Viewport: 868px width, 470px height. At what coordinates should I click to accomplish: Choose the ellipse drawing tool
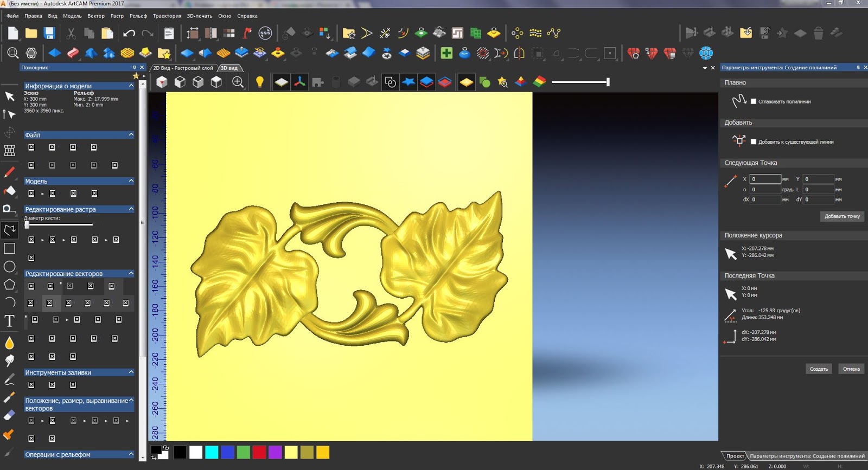point(9,266)
